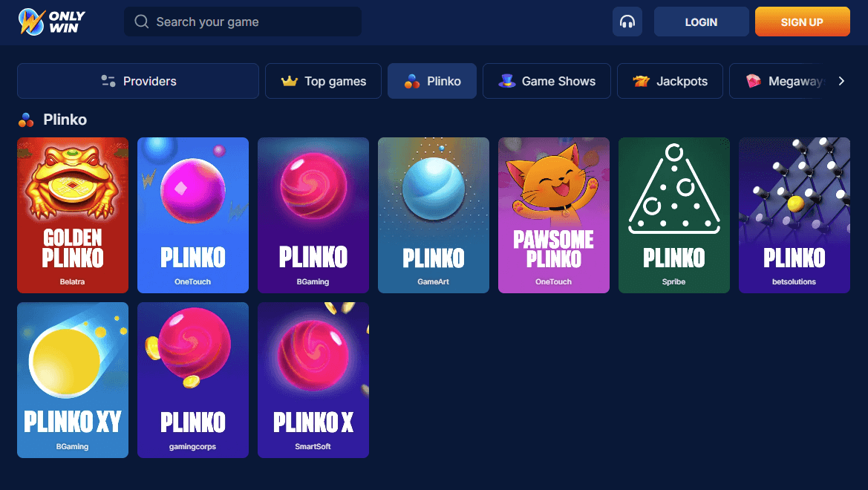
Task: Click the magnifier icon in search bar
Action: (x=142, y=22)
